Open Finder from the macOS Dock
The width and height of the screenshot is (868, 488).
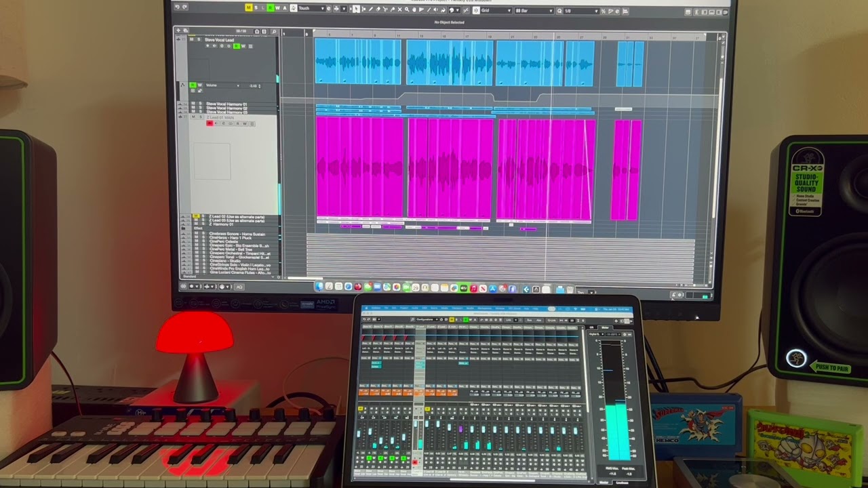point(319,287)
